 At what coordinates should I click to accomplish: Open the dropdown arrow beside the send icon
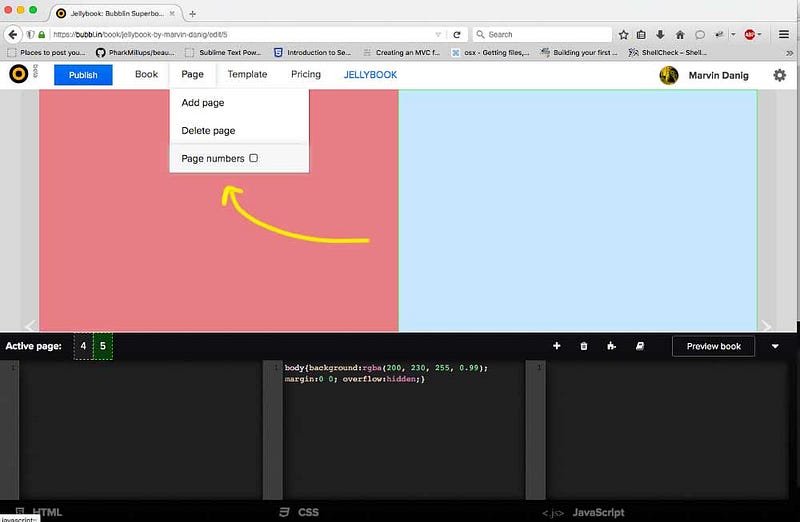click(x=733, y=35)
